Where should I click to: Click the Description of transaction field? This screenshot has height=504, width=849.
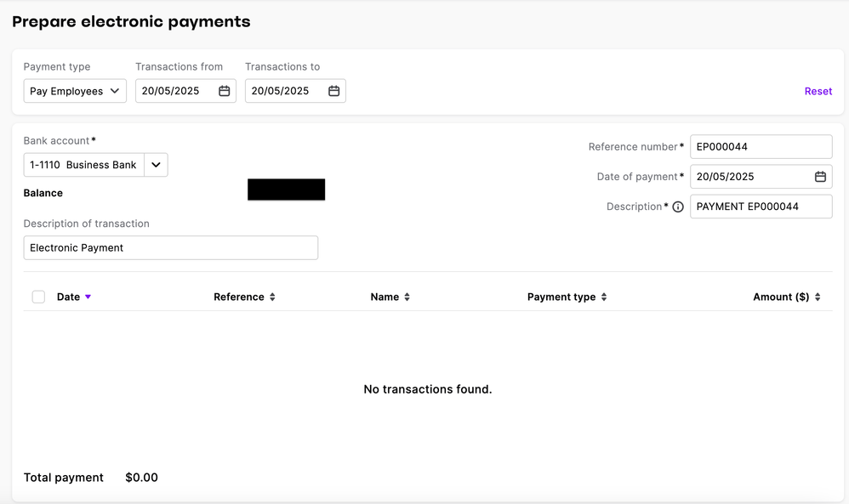(x=170, y=247)
